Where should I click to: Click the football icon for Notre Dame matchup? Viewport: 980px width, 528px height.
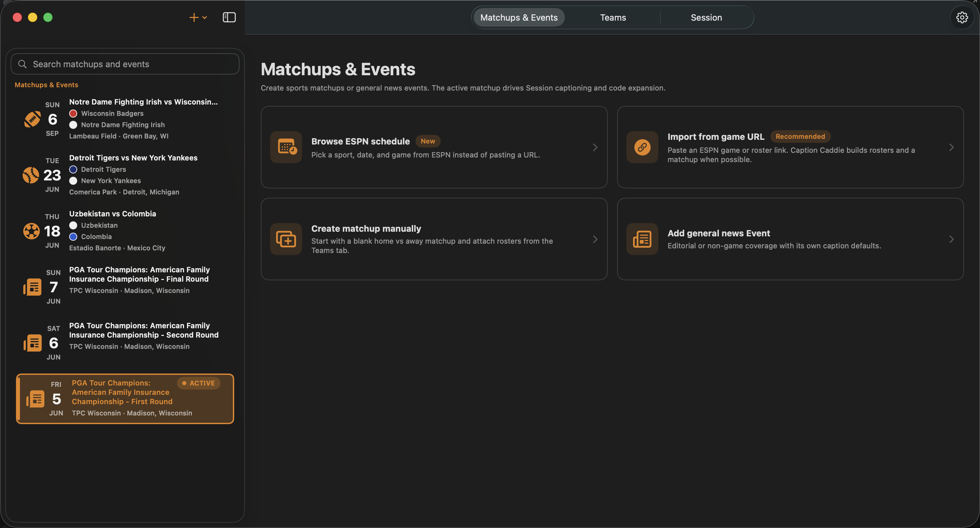(x=33, y=119)
